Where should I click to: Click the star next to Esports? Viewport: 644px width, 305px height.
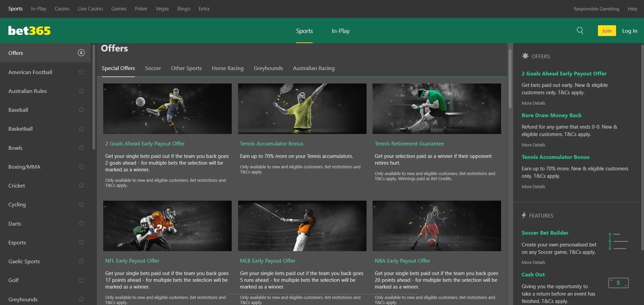point(81,242)
